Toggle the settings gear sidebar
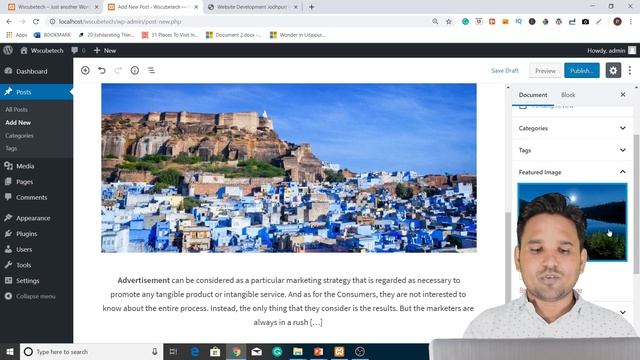Viewport: 640px width, 360px height. pos(613,70)
